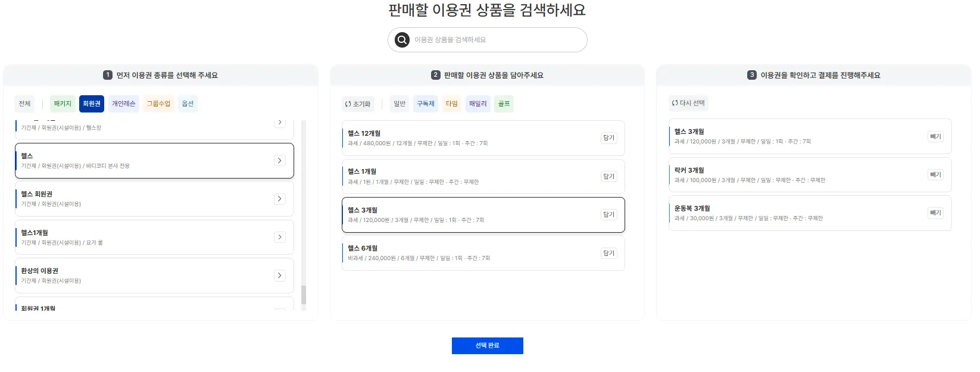The width and height of the screenshot is (980, 372).
Task: Add 헬스 6개월 to cart
Action: (608, 253)
